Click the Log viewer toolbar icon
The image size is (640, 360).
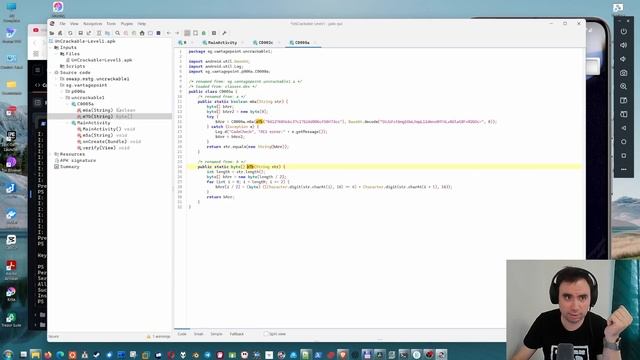pos(214,33)
